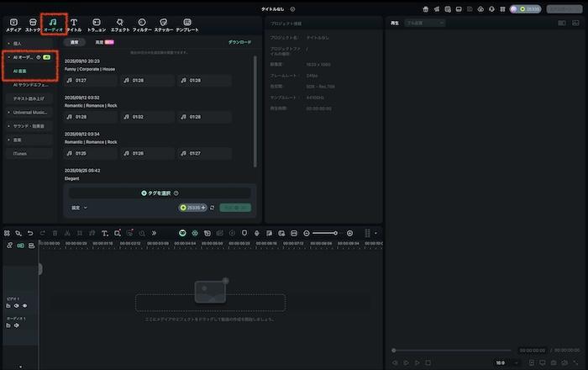The image size is (588, 370).
Task: Click the タグを選択 button
Action: [160, 193]
